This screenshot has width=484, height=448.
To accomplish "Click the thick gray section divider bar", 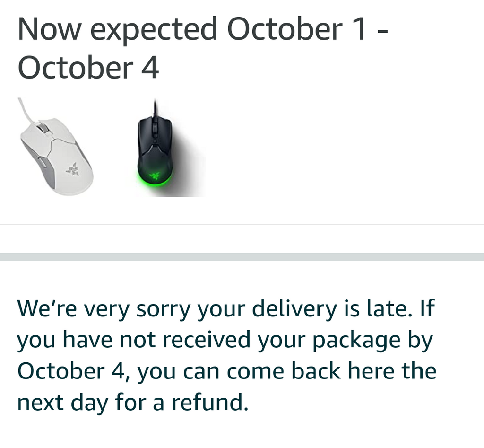I will (242, 257).
